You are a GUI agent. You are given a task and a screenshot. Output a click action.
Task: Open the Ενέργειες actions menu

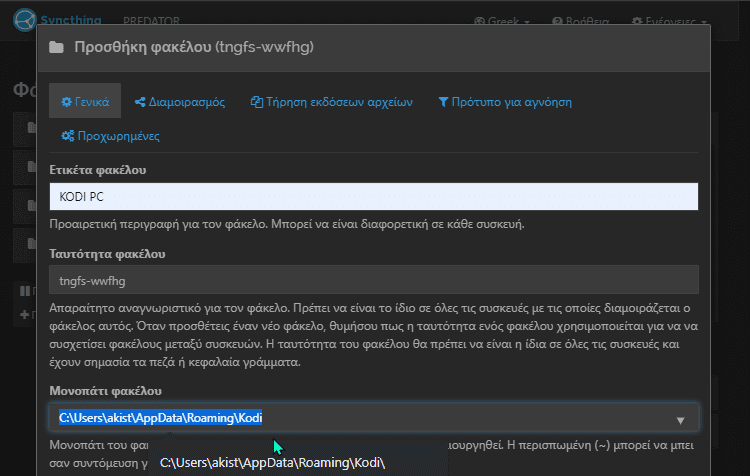click(x=669, y=22)
